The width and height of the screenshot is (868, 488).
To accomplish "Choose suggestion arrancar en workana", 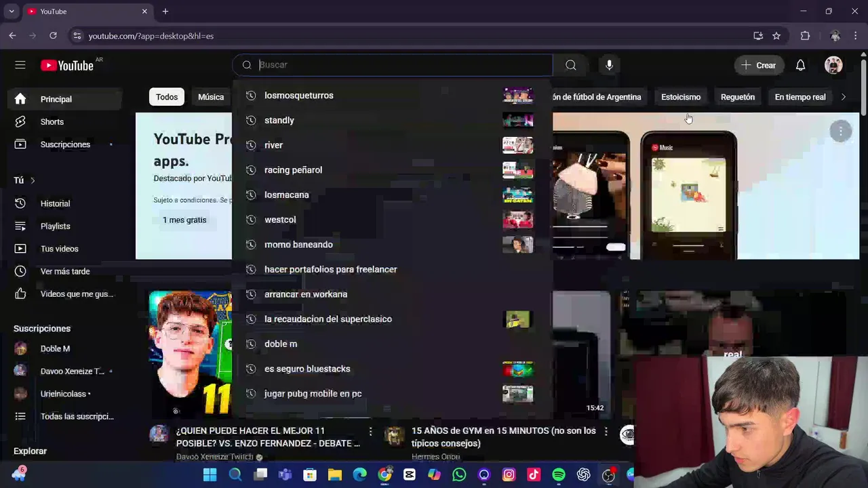I will point(393,294).
